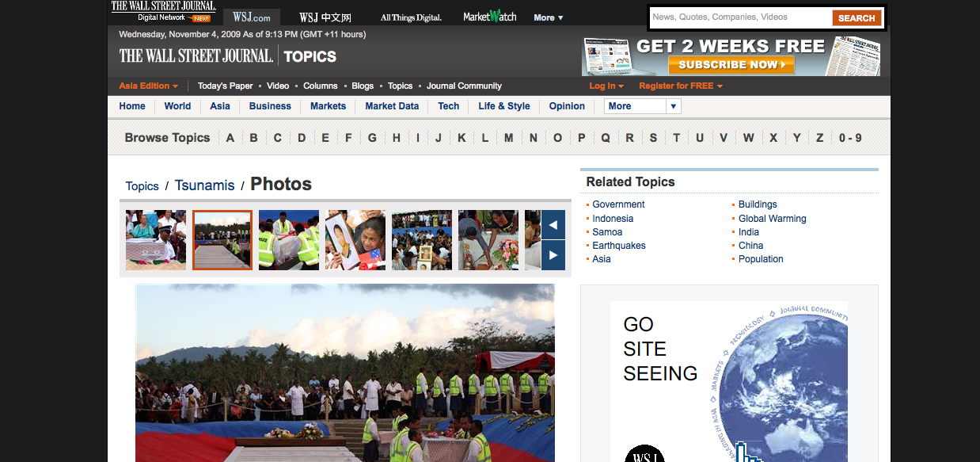
Task: Open the Government related topic
Action: [618, 204]
